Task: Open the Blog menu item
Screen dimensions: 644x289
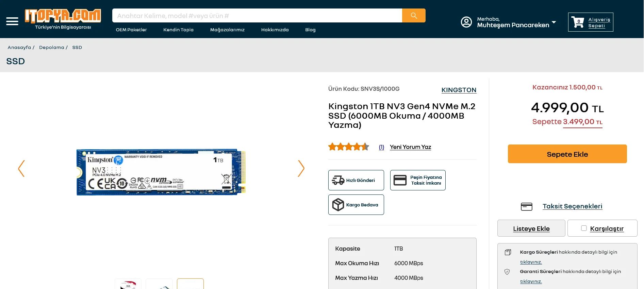Action: (x=310, y=30)
